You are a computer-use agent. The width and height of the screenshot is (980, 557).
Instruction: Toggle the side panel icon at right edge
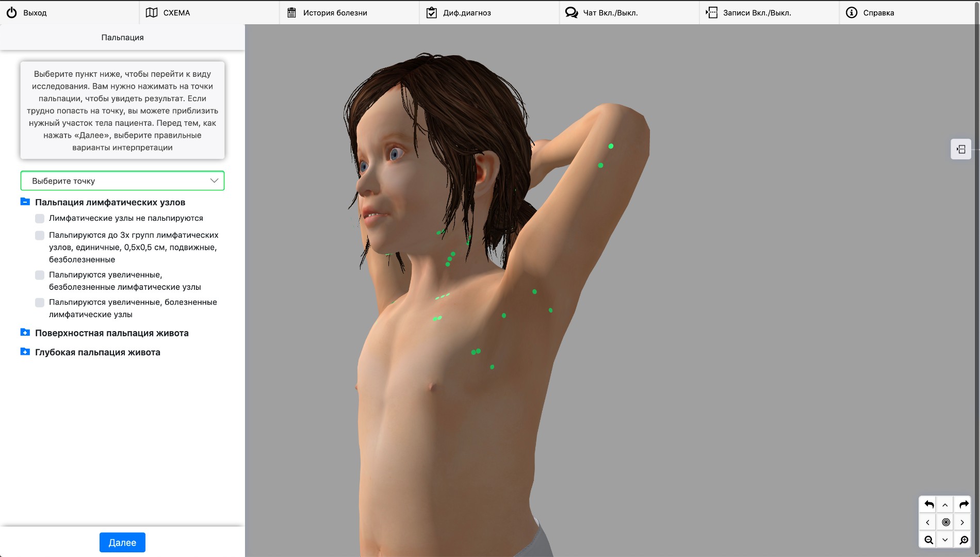tap(960, 150)
